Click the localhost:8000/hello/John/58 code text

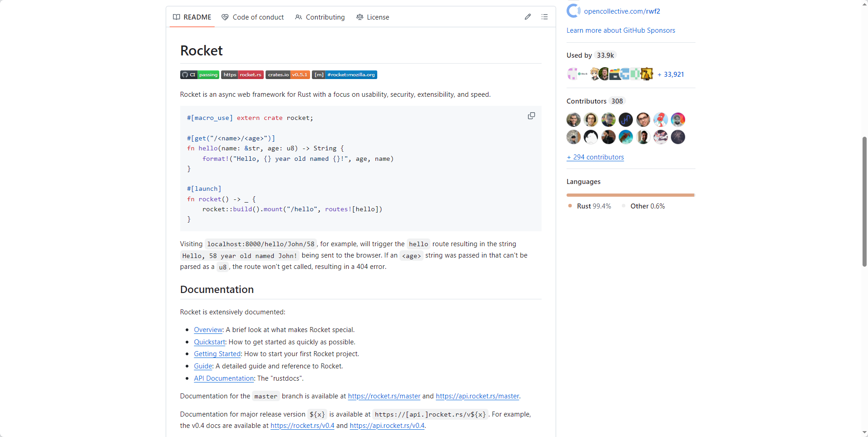[x=261, y=244]
